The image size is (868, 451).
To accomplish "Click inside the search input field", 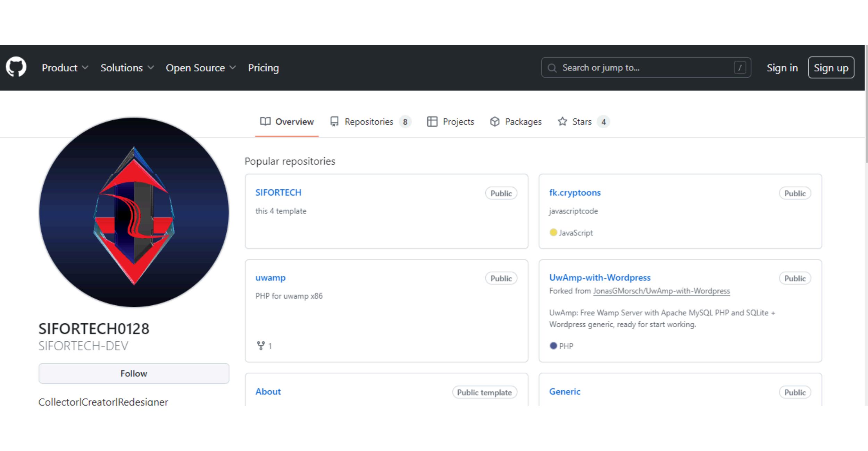I will [x=642, y=68].
